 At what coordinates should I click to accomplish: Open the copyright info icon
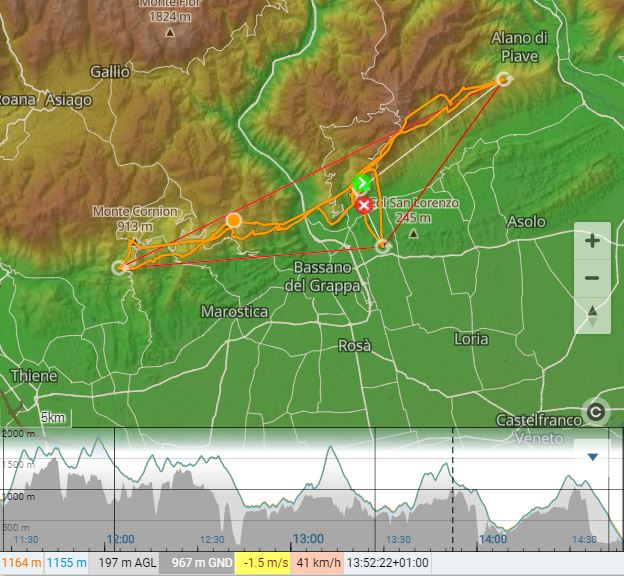596,412
